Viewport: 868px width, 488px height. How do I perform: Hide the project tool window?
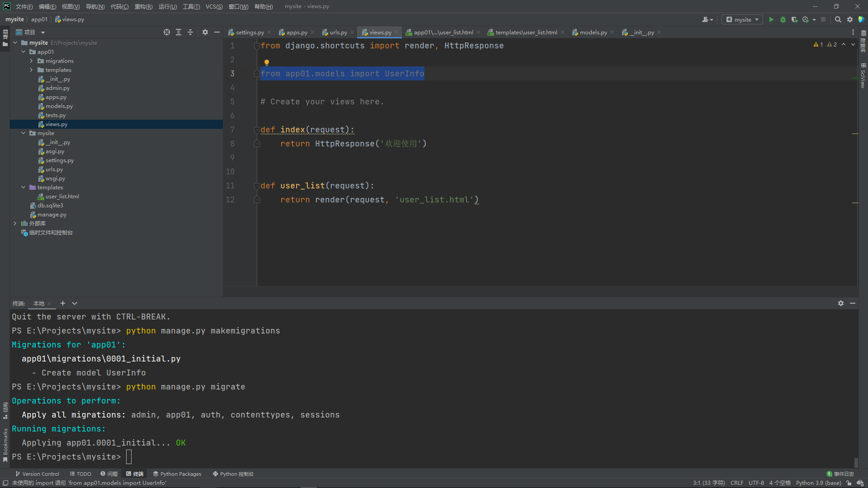pyautogui.click(x=217, y=32)
